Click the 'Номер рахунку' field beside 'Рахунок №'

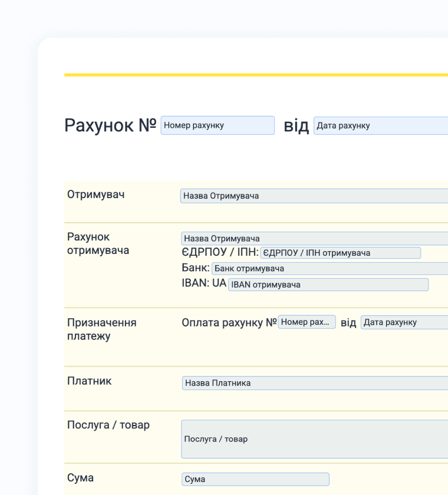[218, 126]
